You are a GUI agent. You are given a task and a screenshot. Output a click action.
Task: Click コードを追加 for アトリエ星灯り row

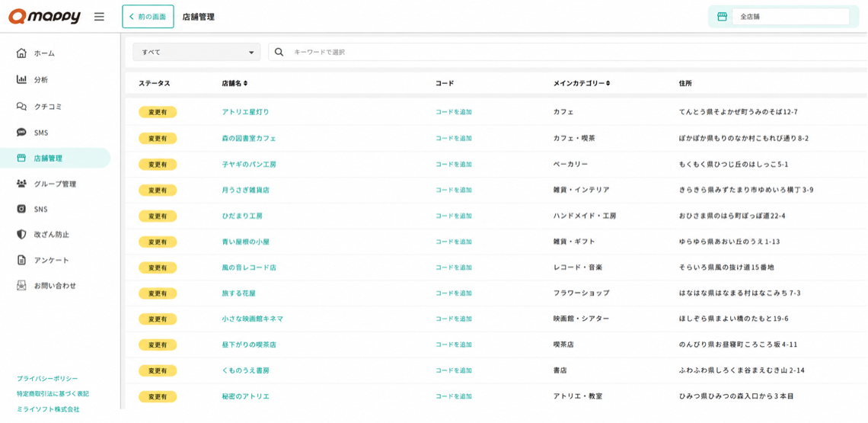[x=453, y=112]
